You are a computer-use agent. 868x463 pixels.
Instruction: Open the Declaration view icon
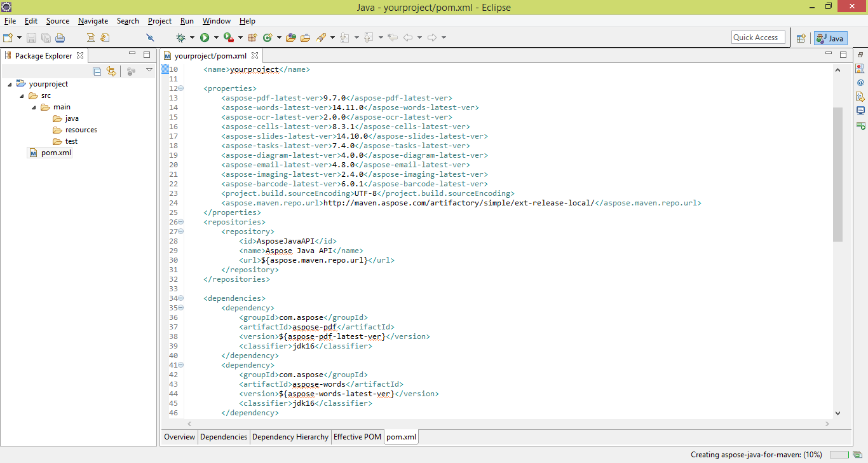coord(860,97)
